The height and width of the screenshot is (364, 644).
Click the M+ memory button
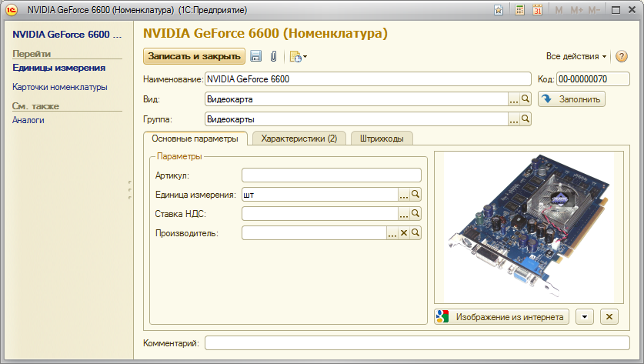click(576, 10)
